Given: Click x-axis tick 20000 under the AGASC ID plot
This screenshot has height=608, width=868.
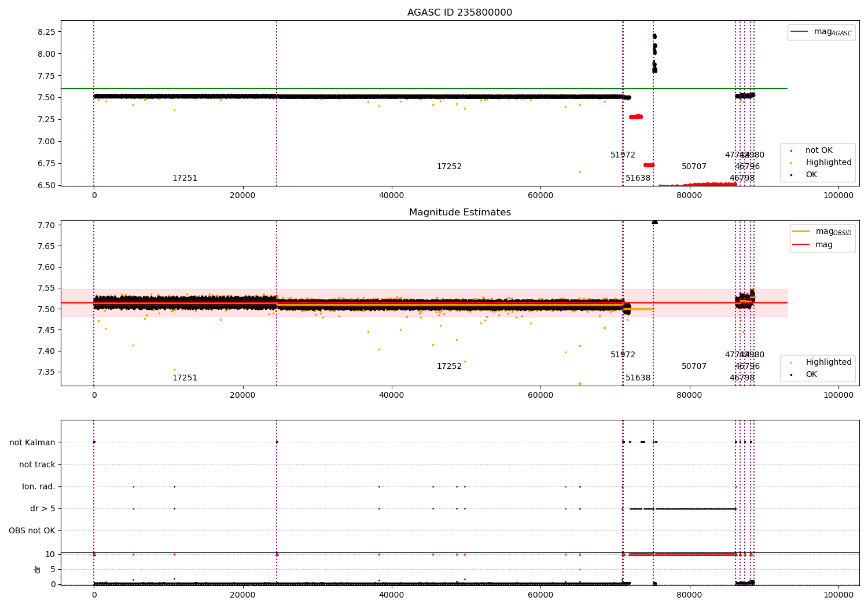Looking at the screenshot, I should pos(242,195).
